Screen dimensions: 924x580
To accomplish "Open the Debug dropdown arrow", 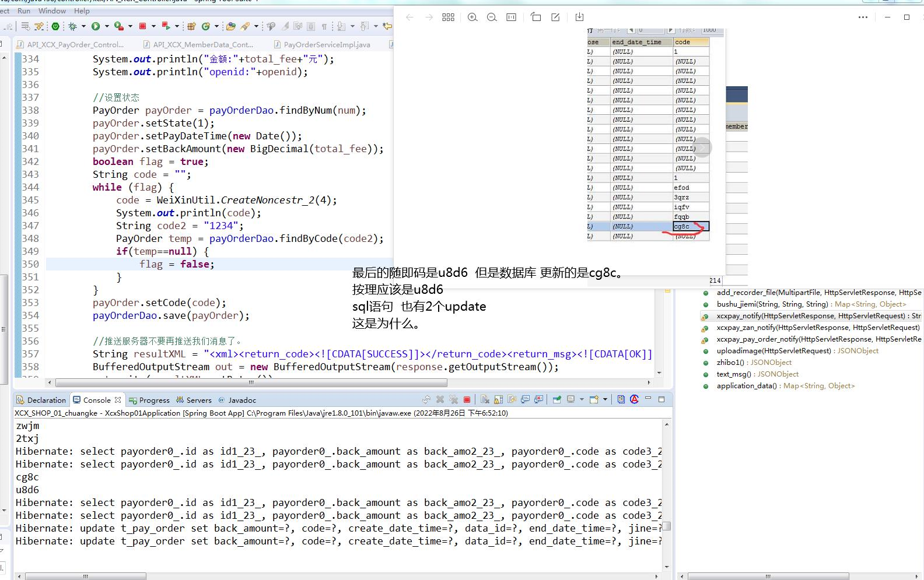I will (83, 26).
